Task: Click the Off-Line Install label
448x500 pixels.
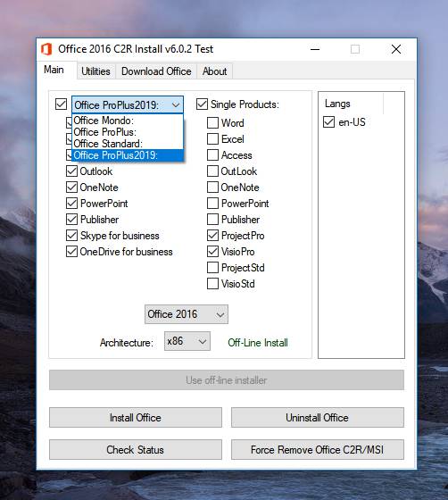Action: coord(258,343)
